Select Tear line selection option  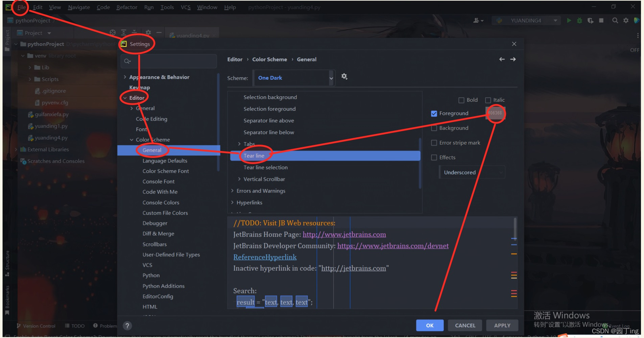click(266, 167)
